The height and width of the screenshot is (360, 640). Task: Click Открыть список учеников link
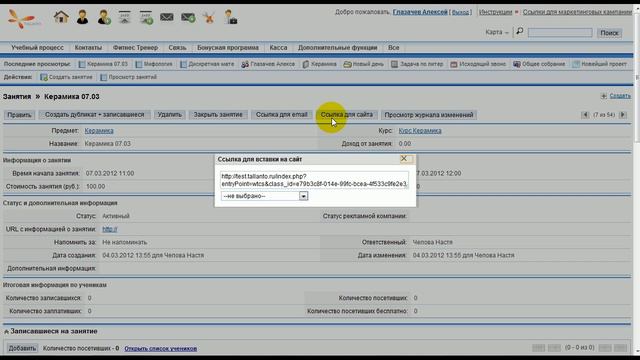tap(160, 349)
